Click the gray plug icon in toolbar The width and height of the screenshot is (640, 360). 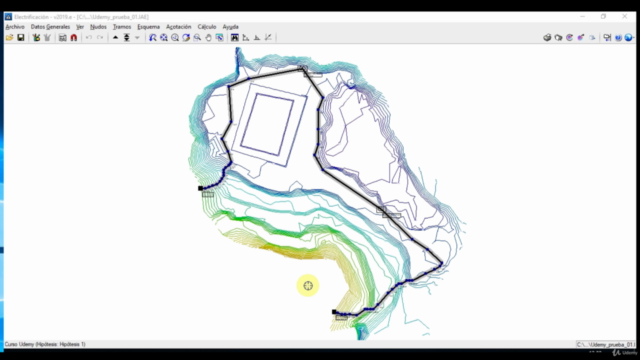pos(47,38)
